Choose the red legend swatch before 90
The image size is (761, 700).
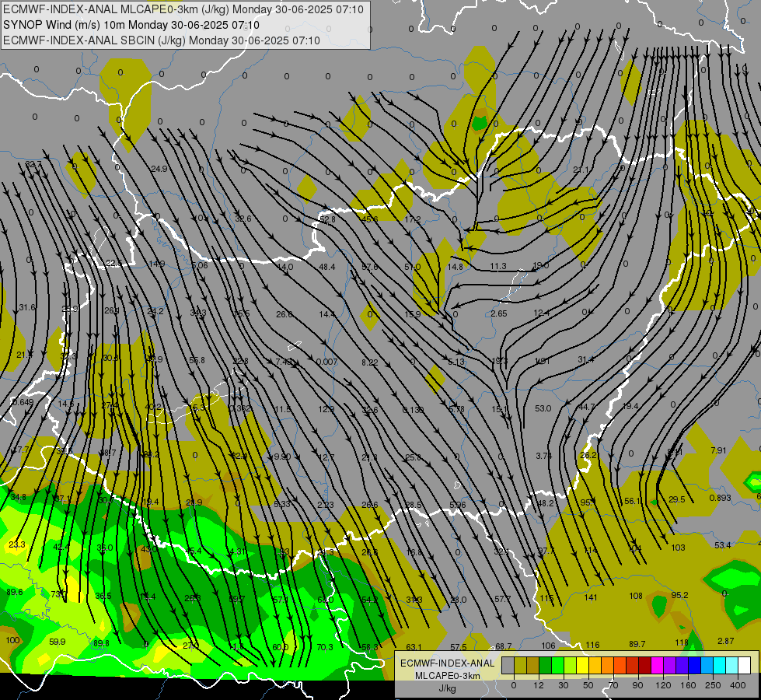pyautogui.click(x=633, y=665)
